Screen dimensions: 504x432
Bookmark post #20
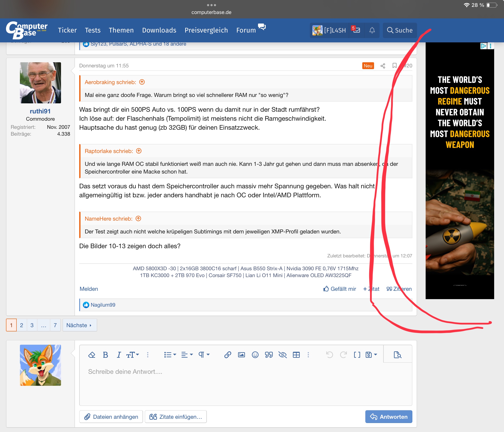pos(394,66)
